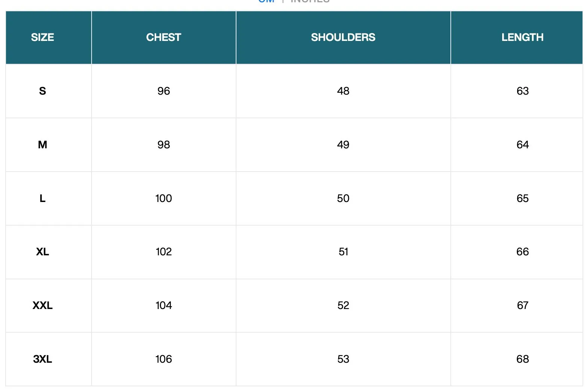Click shoulders value 52 for size XXL
Image resolution: width=587 pixels, height=392 pixels.
click(x=343, y=305)
